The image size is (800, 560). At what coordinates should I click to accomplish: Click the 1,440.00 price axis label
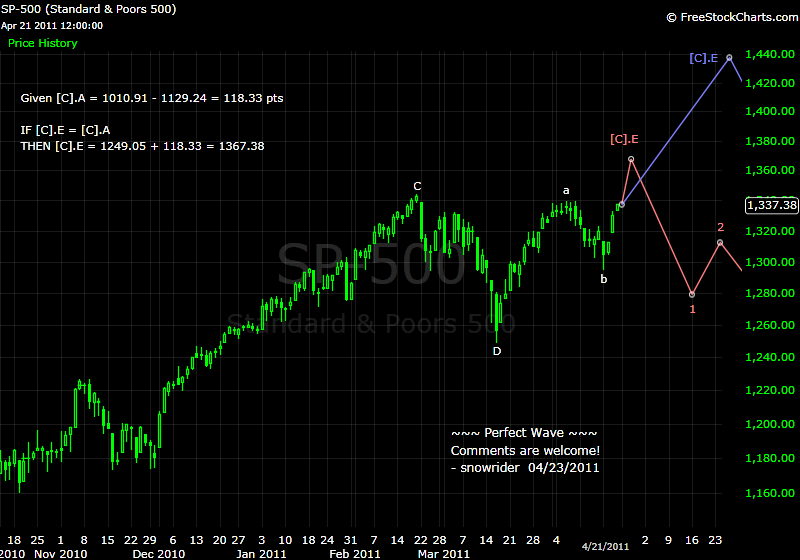coord(770,54)
